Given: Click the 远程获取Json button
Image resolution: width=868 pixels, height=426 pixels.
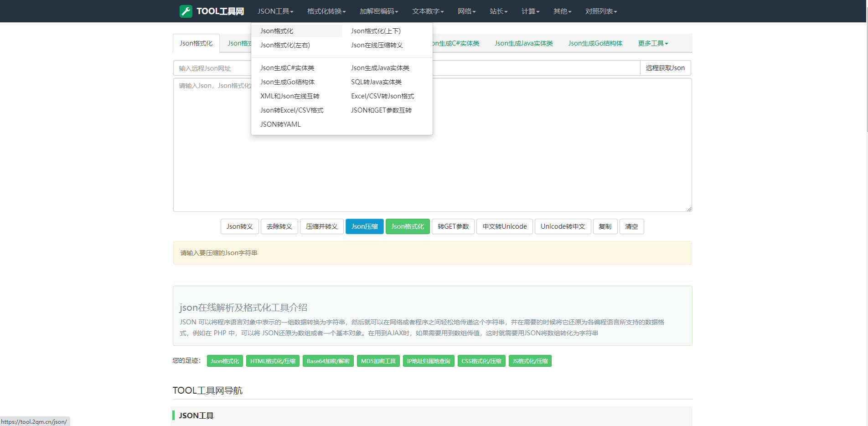Looking at the screenshot, I should click(x=665, y=68).
